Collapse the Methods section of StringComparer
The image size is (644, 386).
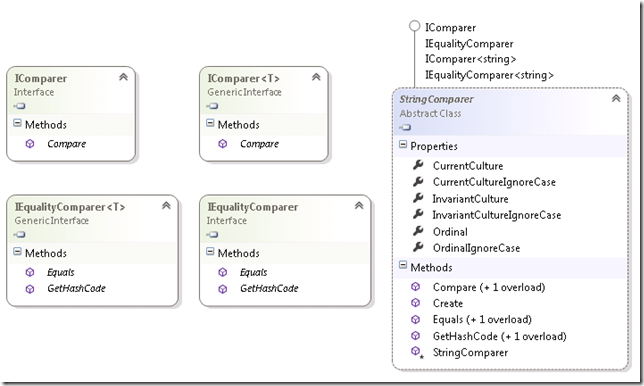point(403,265)
